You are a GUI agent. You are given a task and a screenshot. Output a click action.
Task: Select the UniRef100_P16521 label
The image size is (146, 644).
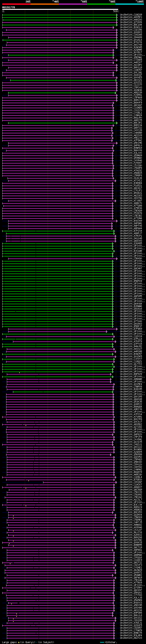131,186
